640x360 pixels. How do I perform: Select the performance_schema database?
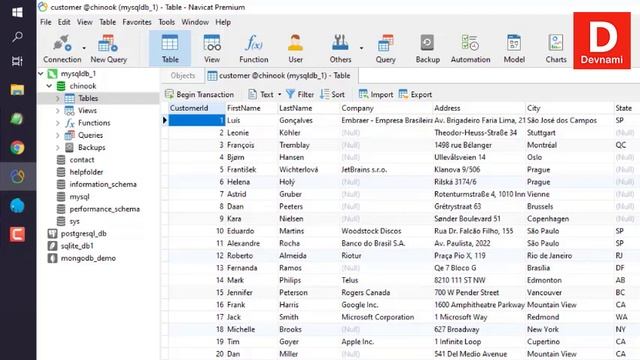click(x=104, y=209)
